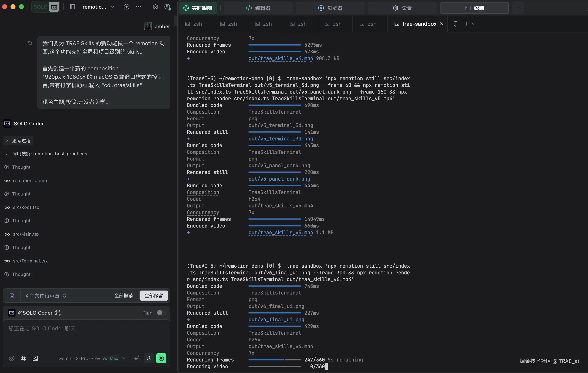Viewport: 588px width, 373px height.
Task: Click the 全部保留 button
Action: pos(154,295)
